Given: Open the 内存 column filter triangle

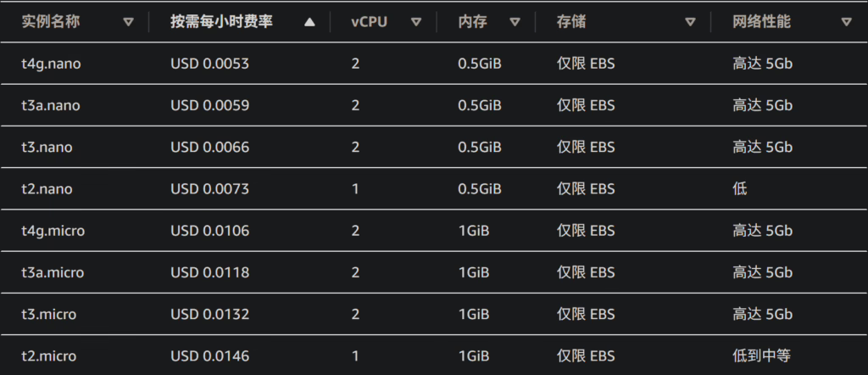Looking at the screenshot, I should click(x=515, y=22).
